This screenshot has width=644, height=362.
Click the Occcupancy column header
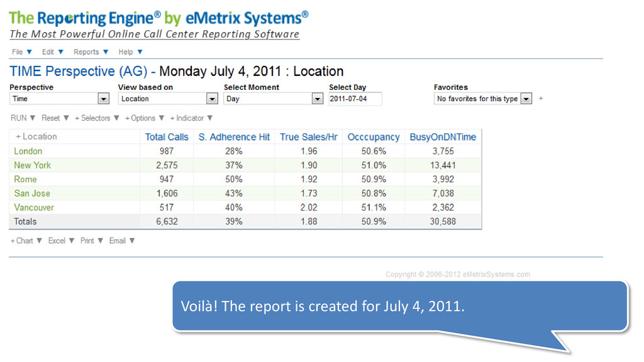[x=374, y=137]
